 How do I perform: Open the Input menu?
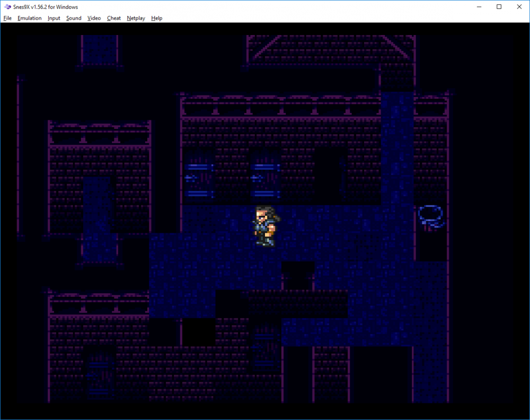click(x=54, y=18)
